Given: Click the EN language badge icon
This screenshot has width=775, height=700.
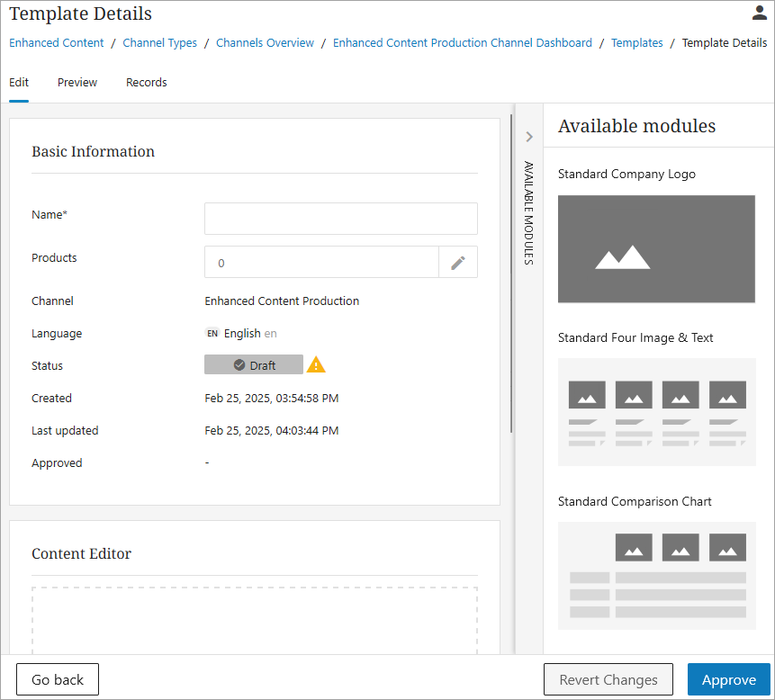Looking at the screenshot, I should pyautogui.click(x=212, y=334).
